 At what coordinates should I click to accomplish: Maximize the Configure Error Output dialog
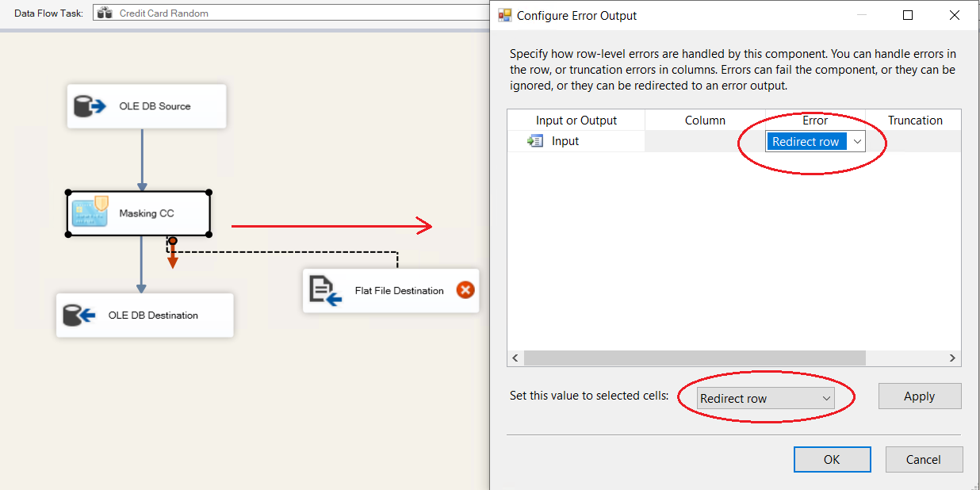(x=908, y=15)
